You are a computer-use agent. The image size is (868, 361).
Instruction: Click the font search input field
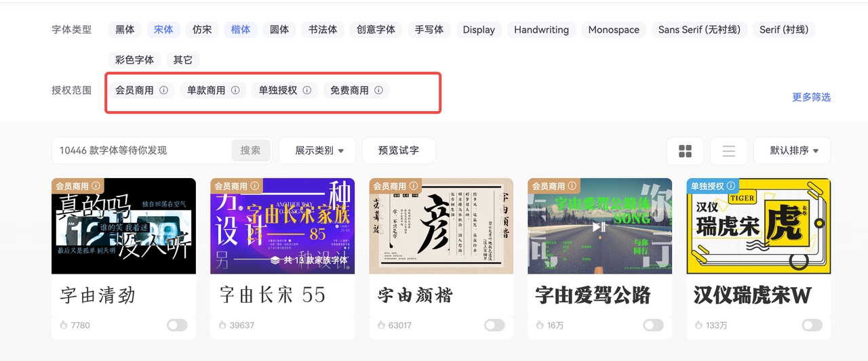[x=142, y=150]
